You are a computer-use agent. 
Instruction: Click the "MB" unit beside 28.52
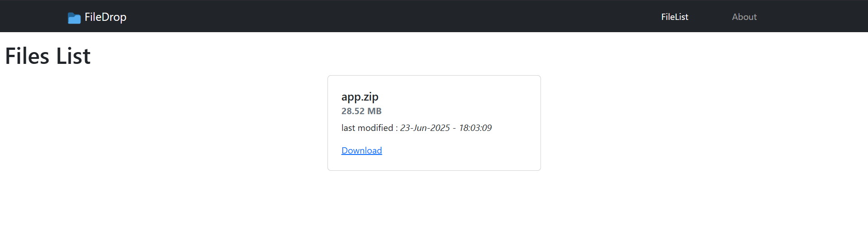click(375, 111)
